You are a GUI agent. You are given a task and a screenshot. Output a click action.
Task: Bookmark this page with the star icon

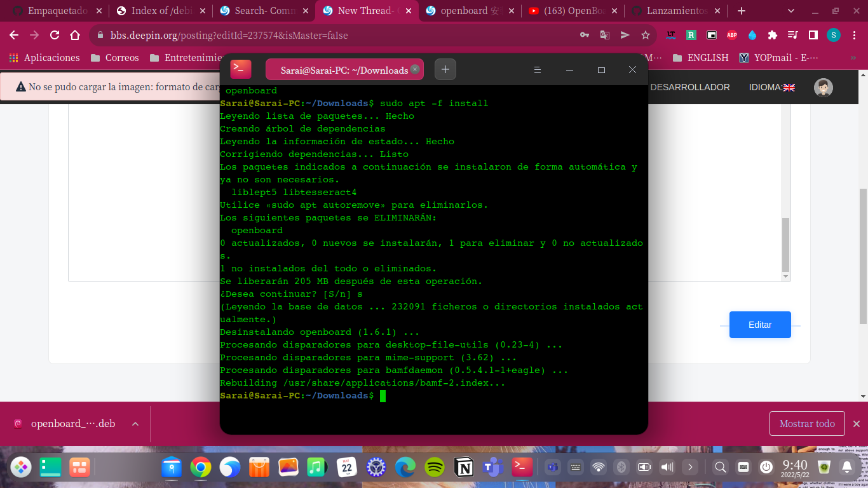pos(645,35)
